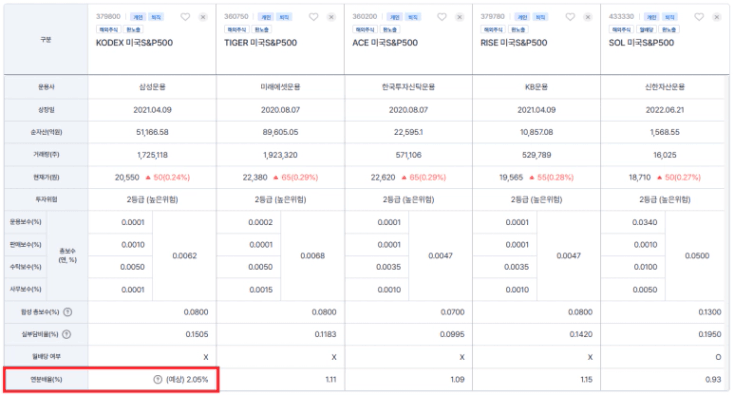Favorite TIGER 미국S&P500 with the heart icon
Screen dimensions: 734x395
(314, 17)
